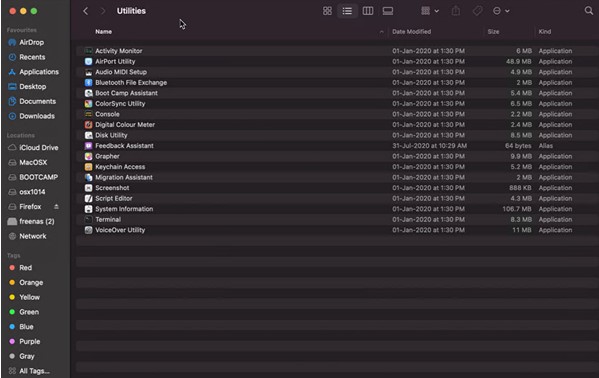Click the Digital Colour Meter icon
This screenshot has width=599, height=378.
pos(89,125)
